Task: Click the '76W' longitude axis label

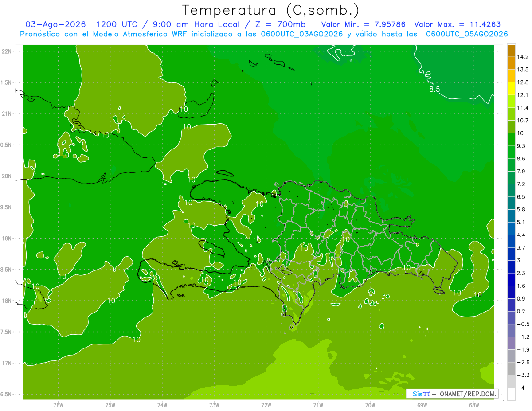Action: pyautogui.click(x=58, y=405)
